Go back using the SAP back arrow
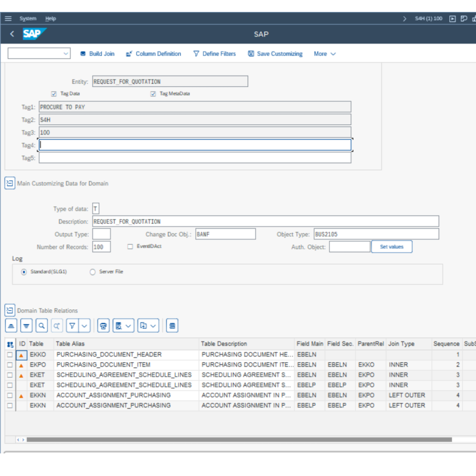476x476 pixels. 12,35
